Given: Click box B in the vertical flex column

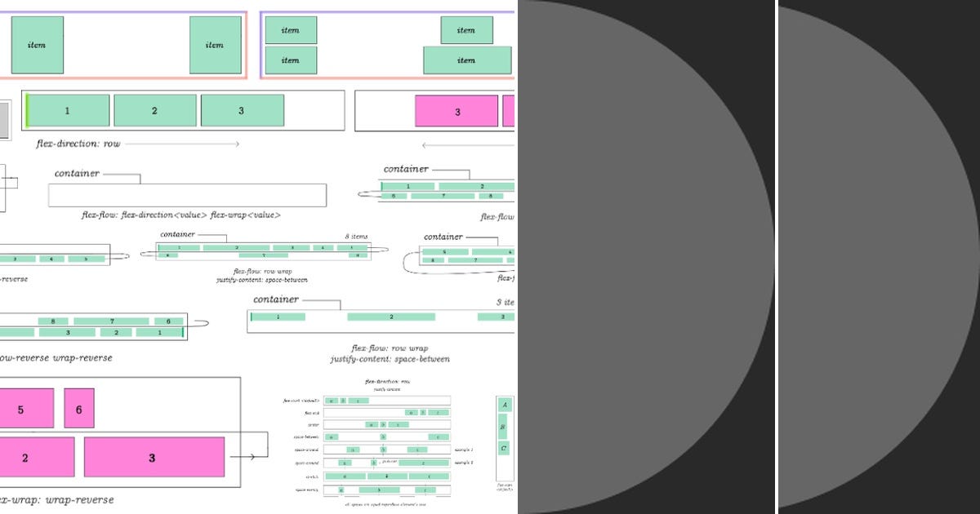Looking at the screenshot, I should pyautogui.click(x=503, y=426).
